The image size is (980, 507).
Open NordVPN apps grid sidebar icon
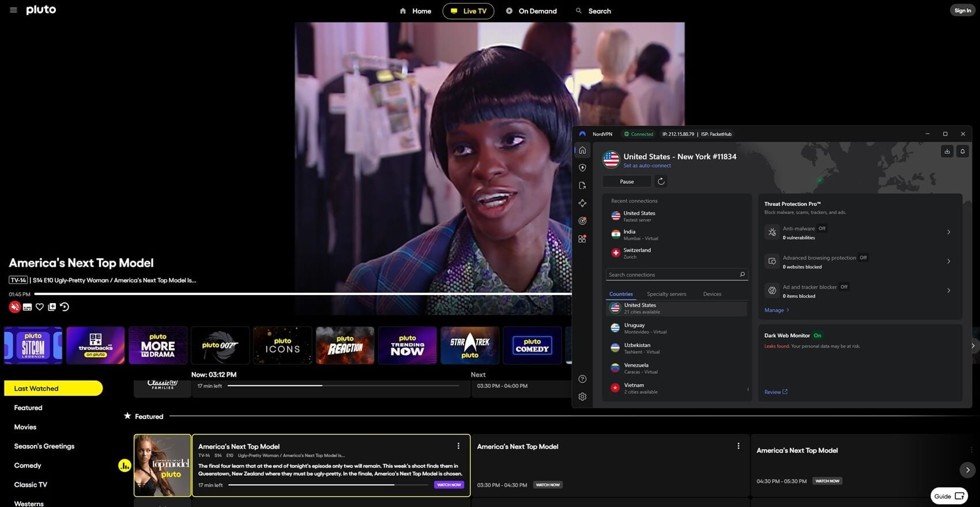(582, 239)
